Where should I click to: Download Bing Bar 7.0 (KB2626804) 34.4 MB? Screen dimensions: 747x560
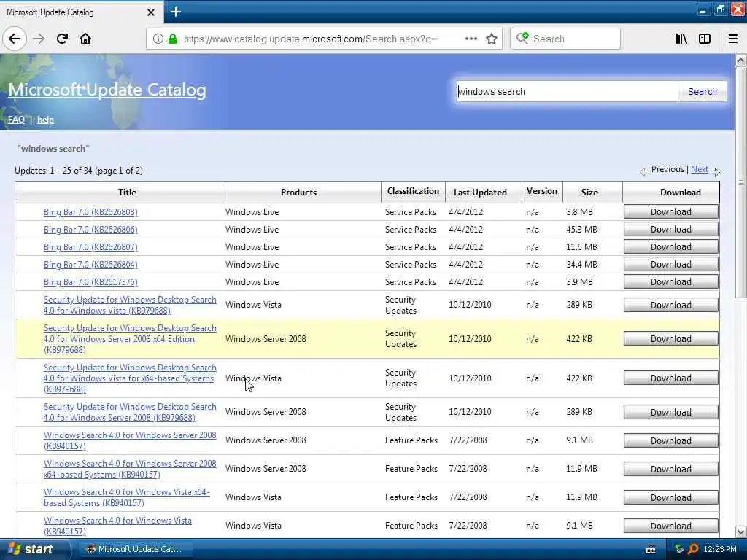(x=671, y=264)
